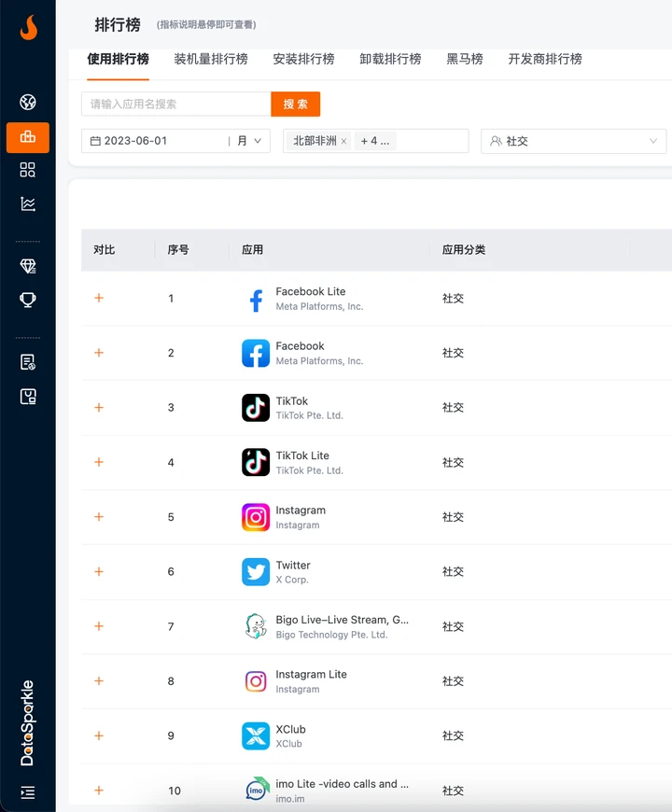Add imo Lite to compare with plus
Screen dimensions: 672x812
(99, 791)
